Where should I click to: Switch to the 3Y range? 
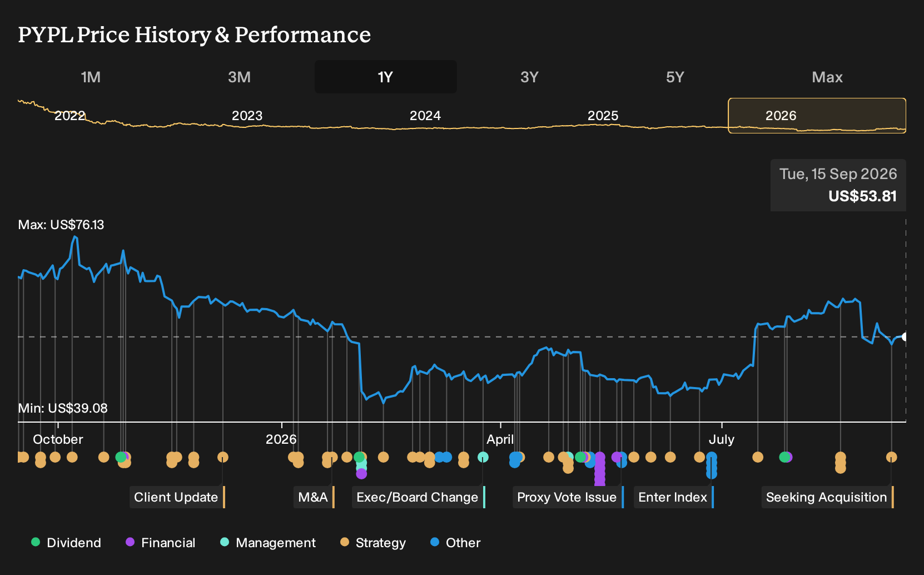click(x=529, y=77)
